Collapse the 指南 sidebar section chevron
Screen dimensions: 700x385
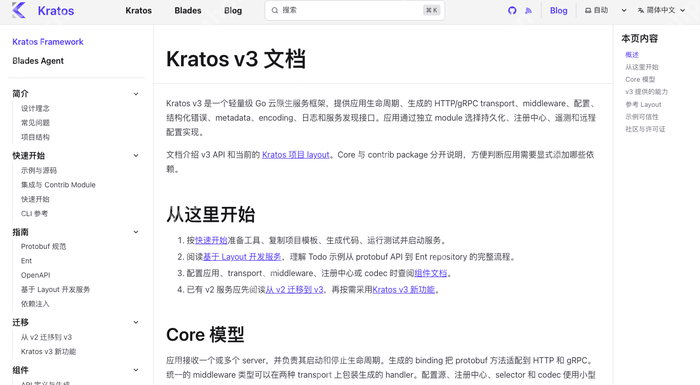(136, 232)
